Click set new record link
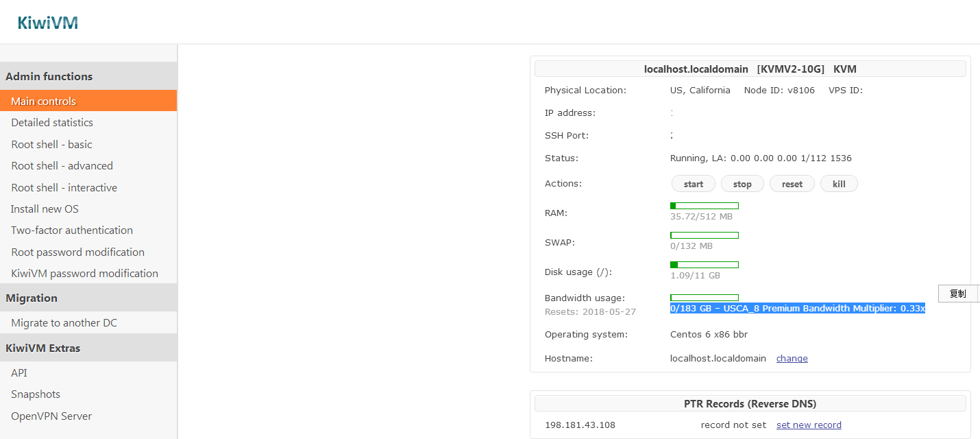 pos(809,425)
